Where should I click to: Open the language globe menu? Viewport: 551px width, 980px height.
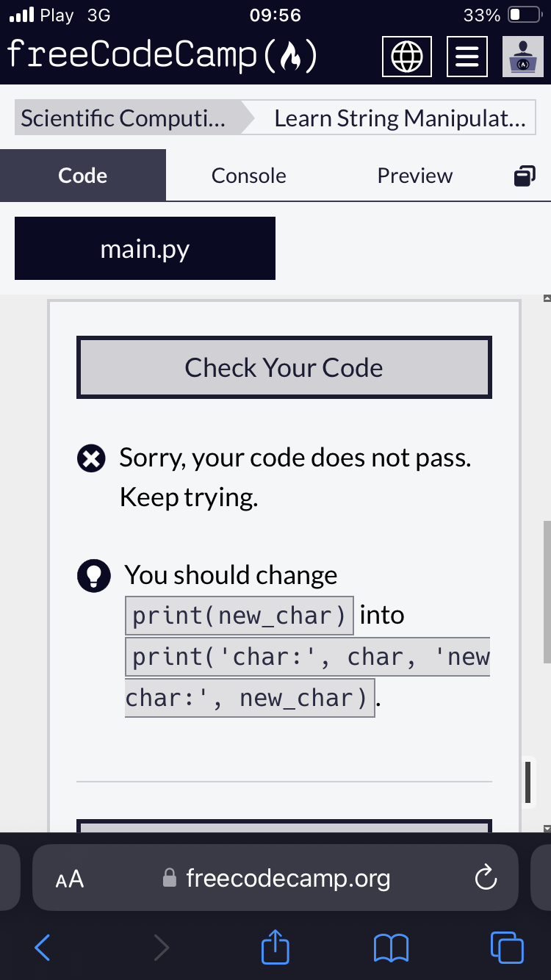coord(408,57)
